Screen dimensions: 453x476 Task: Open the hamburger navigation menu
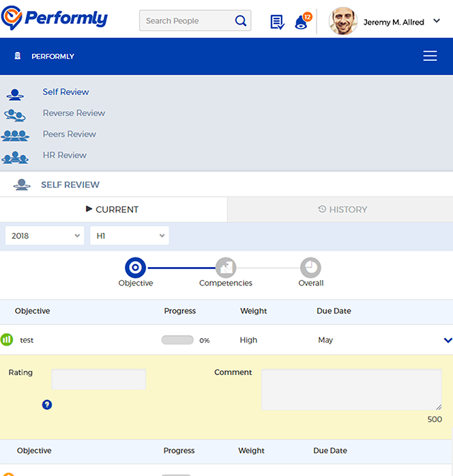430,56
